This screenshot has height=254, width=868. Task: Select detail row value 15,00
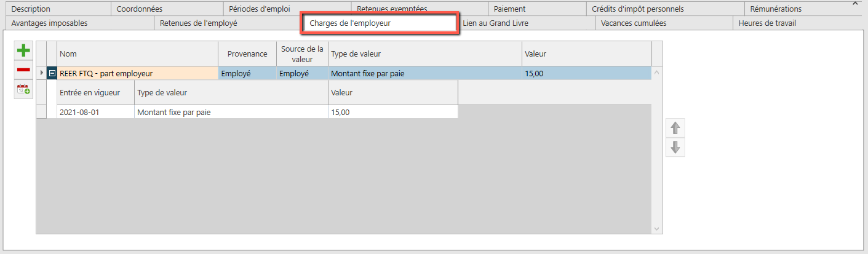pos(393,112)
